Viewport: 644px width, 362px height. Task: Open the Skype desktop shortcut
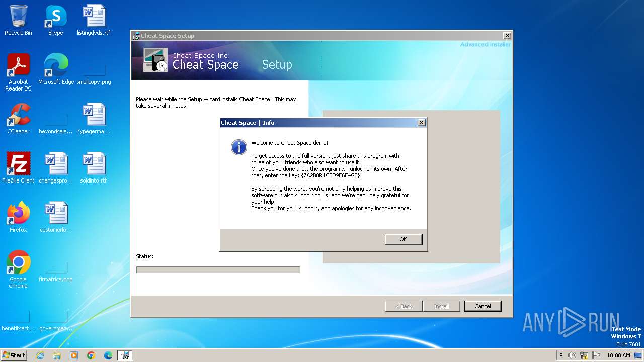[55, 20]
